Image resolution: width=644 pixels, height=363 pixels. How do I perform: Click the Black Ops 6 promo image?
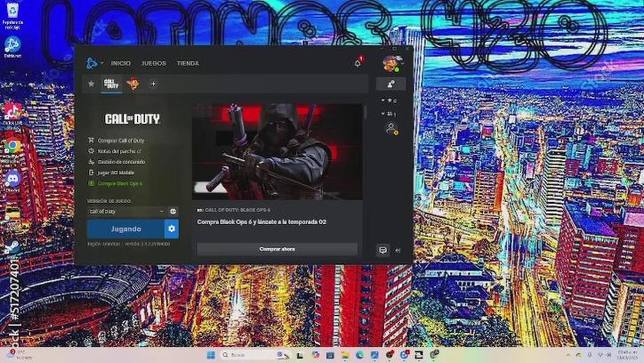277,151
